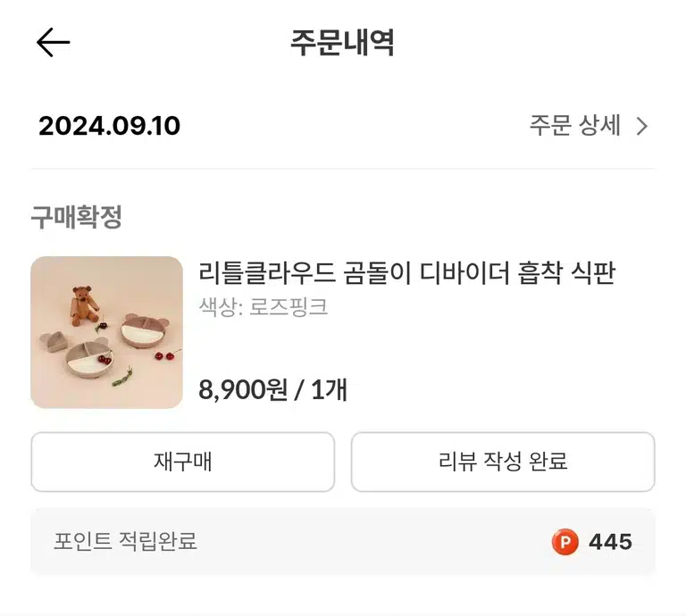Screen dimensions: 686x616
Task: Expand order details via the right chevron
Action: click(642, 127)
